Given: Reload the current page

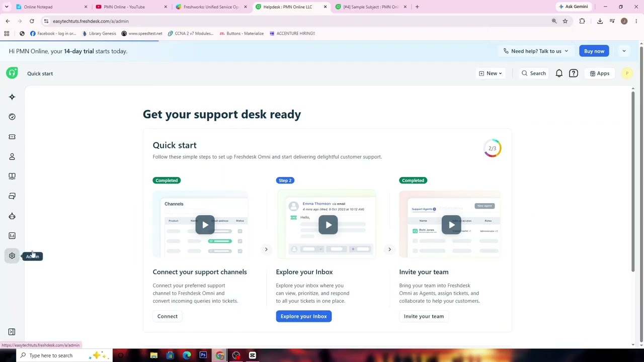Looking at the screenshot, I should pos(32,21).
